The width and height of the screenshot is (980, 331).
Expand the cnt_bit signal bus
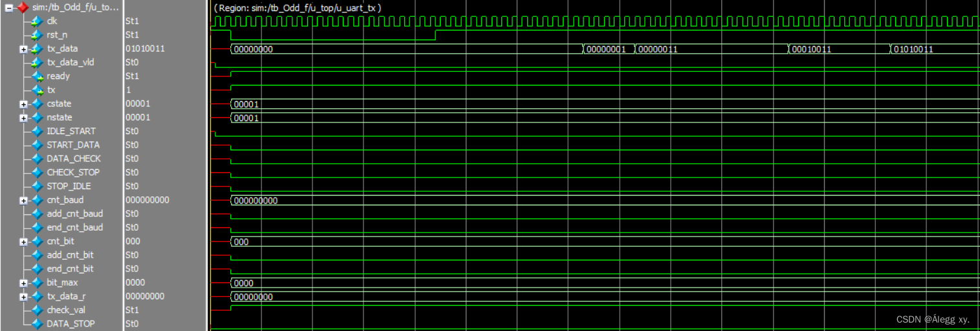24,242
